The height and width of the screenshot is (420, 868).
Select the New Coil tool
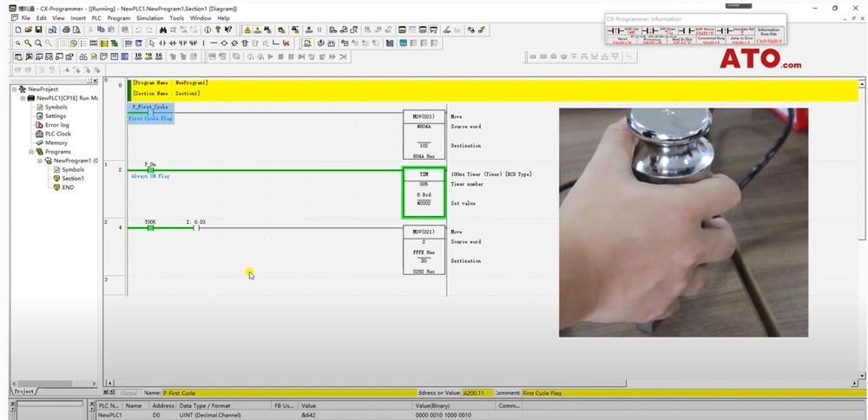pyautogui.click(x=224, y=43)
